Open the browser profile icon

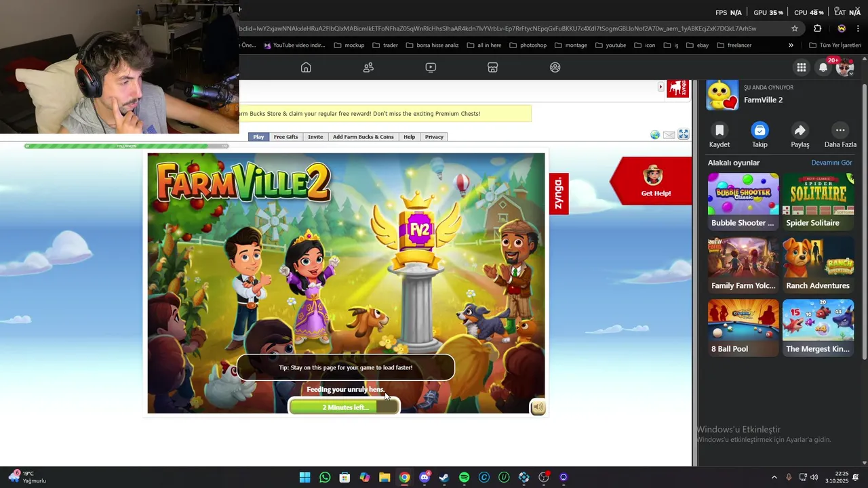click(x=842, y=28)
